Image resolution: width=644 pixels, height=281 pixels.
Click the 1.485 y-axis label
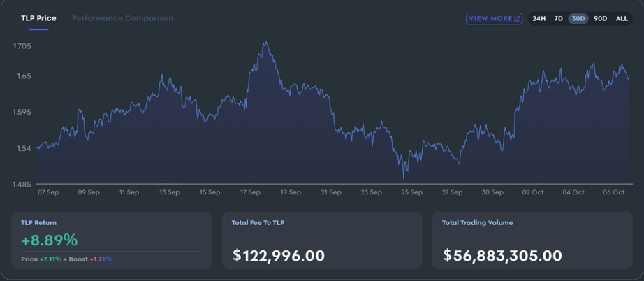coord(22,185)
